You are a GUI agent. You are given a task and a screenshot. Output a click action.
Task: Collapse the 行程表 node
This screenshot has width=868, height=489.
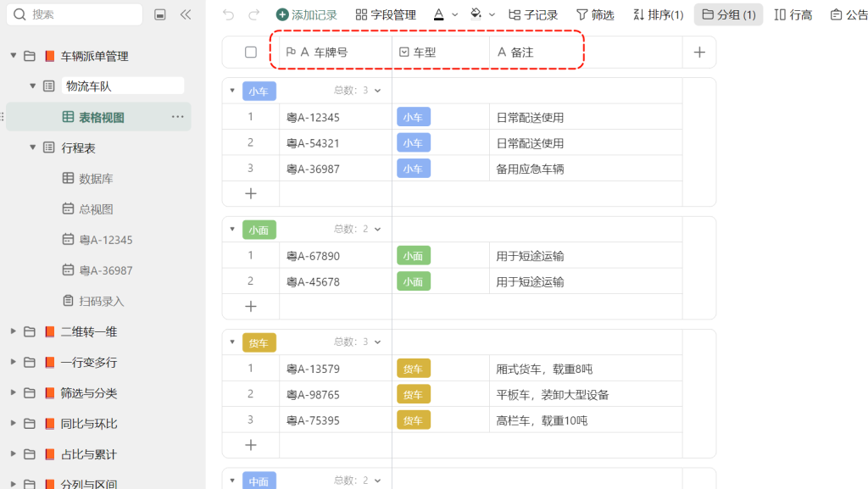pos(33,147)
